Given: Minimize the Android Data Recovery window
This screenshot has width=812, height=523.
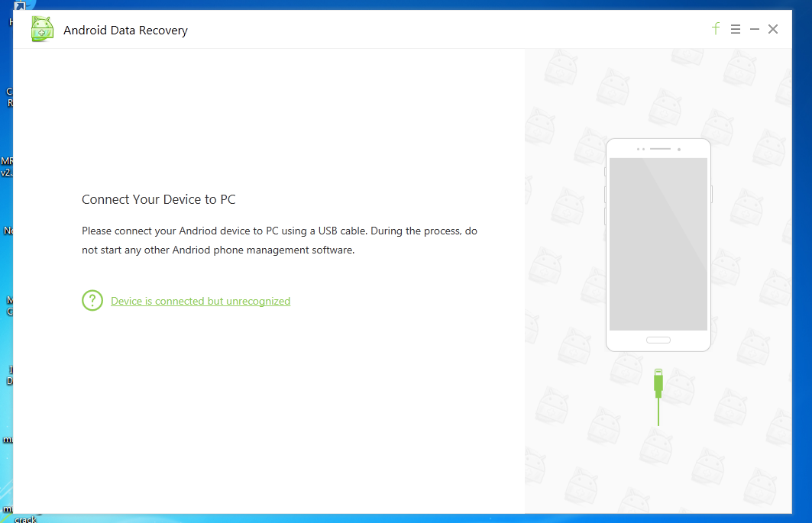Looking at the screenshot, I should [x=755, y=30].
